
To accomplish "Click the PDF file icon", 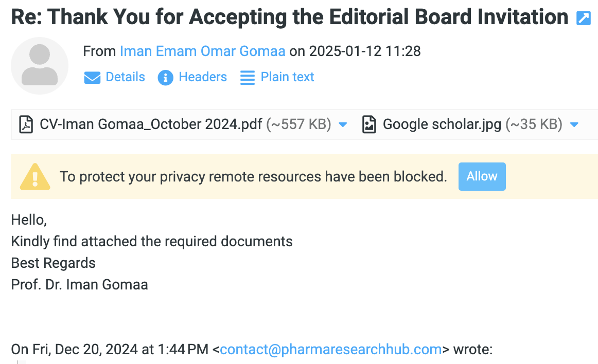I will (26, 124).
